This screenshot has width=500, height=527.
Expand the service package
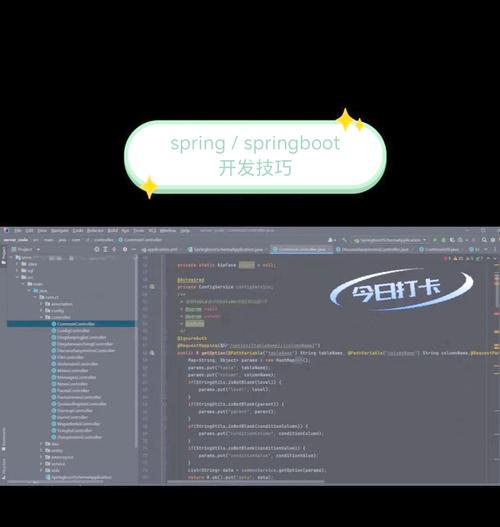coord(41,464)
